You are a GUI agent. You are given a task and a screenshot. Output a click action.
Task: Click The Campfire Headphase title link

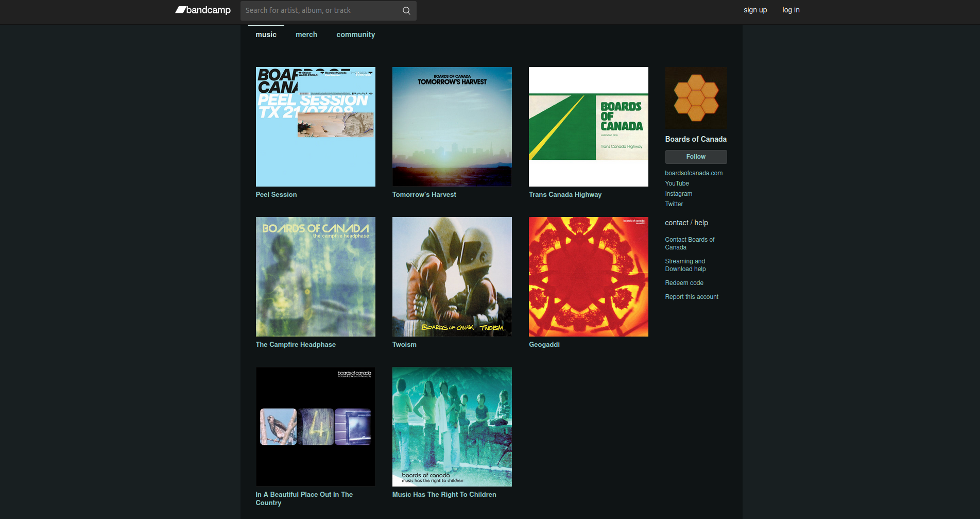pyautogui.click(x=296, y=344)
